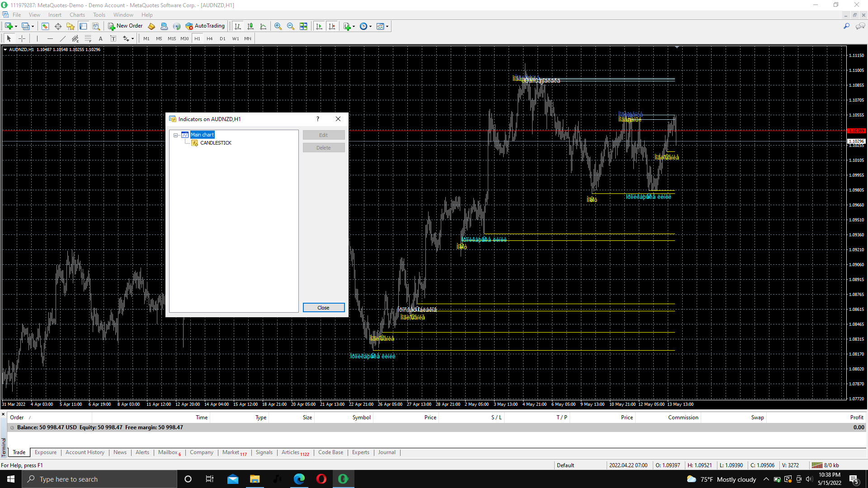This screenshot has height=488, width=868.
Task: Open the Tile Windows layout icon
Action: tap(303, 26)
